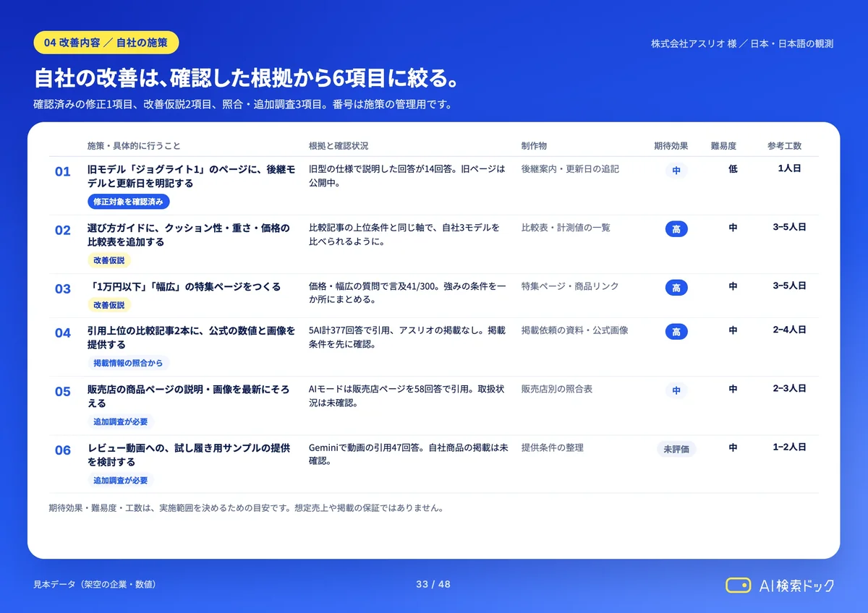868x613 pixels.
Task: Click row number 02
Action: coord(63,230)
